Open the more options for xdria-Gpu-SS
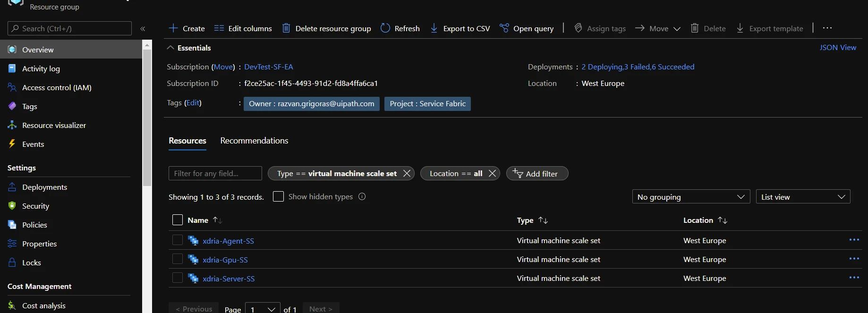868x313 pixels. tap(854, 259)
